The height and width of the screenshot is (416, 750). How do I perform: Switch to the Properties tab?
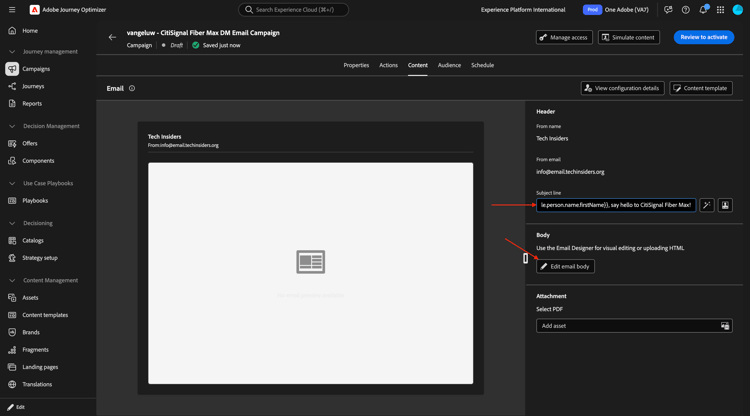356,66
